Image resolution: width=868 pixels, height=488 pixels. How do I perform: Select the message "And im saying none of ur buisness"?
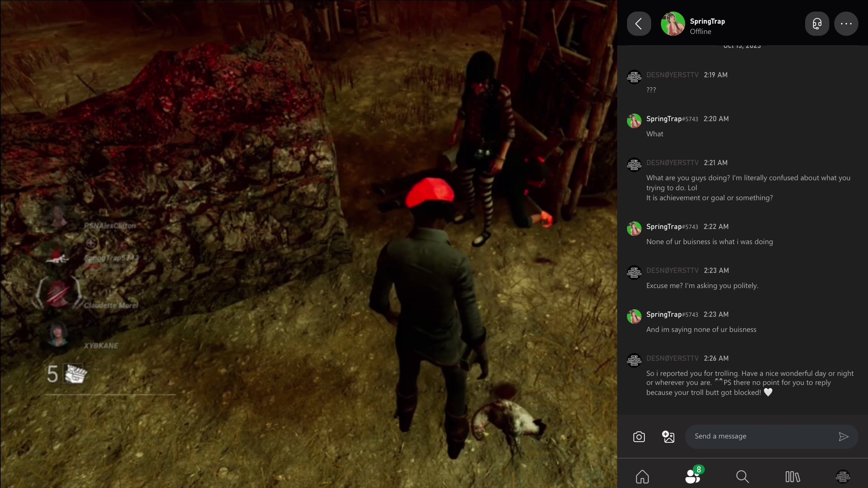point(701,329)
